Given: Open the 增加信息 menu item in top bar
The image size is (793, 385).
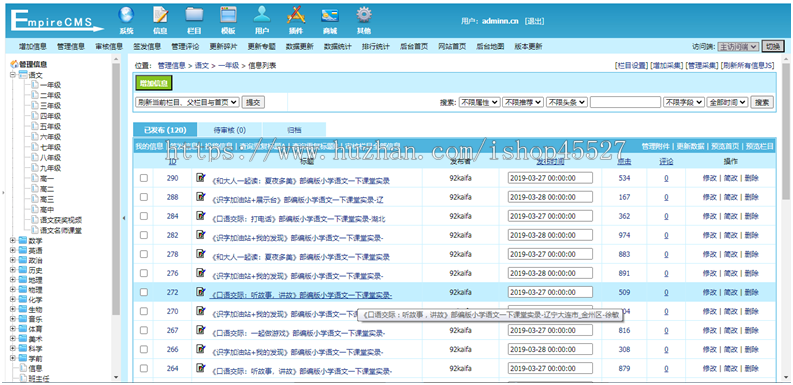Looking at the screenshot, I should pyautogui.click(x=33, y=47).
